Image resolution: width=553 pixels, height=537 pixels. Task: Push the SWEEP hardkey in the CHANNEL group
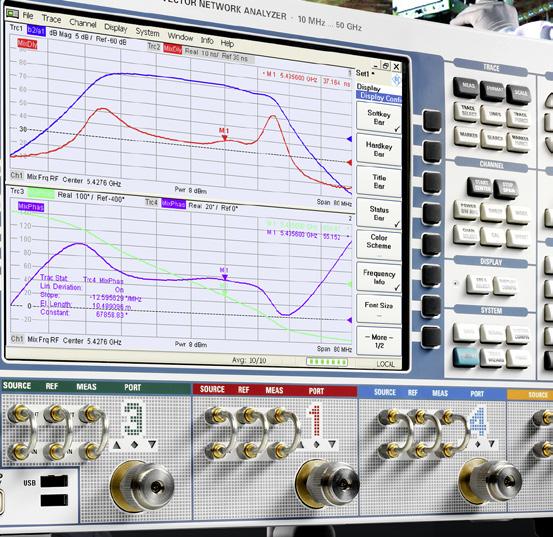[x=493, y=212]
